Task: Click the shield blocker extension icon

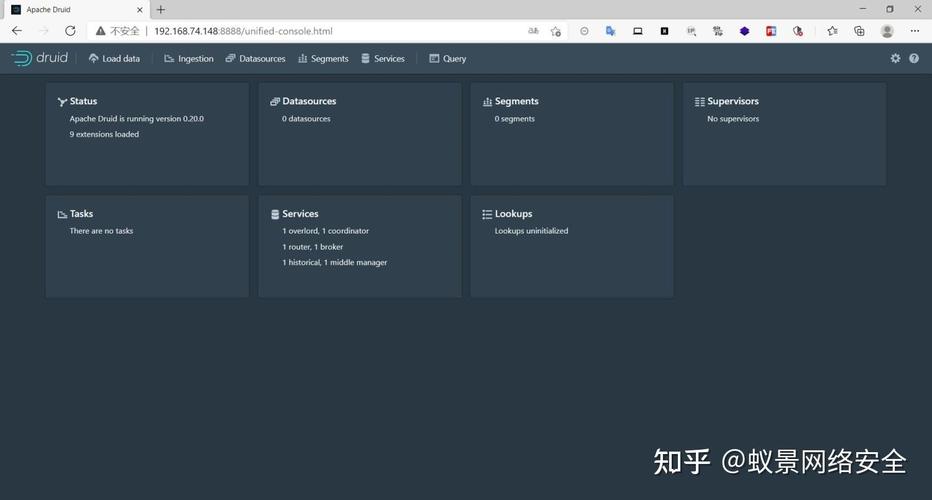Action: [798, 31]
